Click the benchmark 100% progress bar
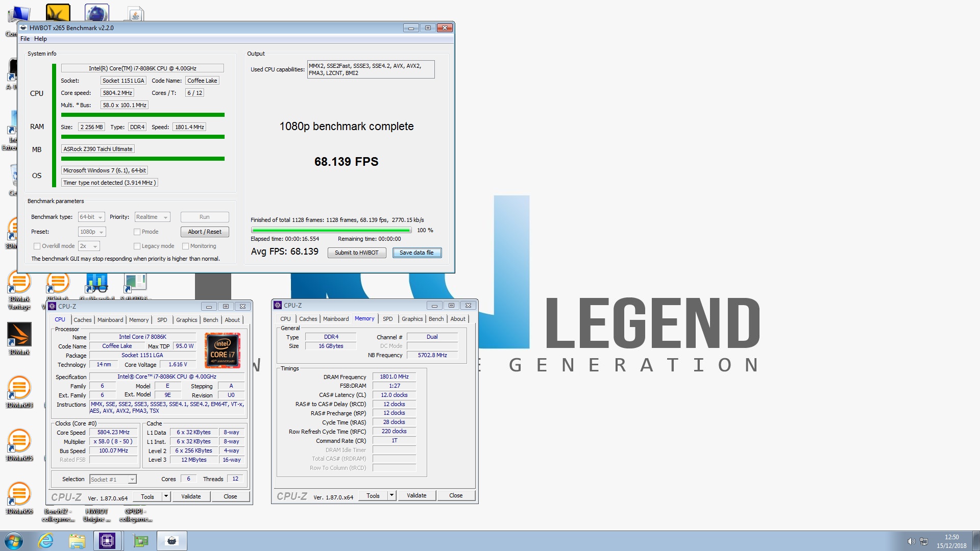Viewport: 980px width, 551px height. pyautogui.click(x=331, y=230)
